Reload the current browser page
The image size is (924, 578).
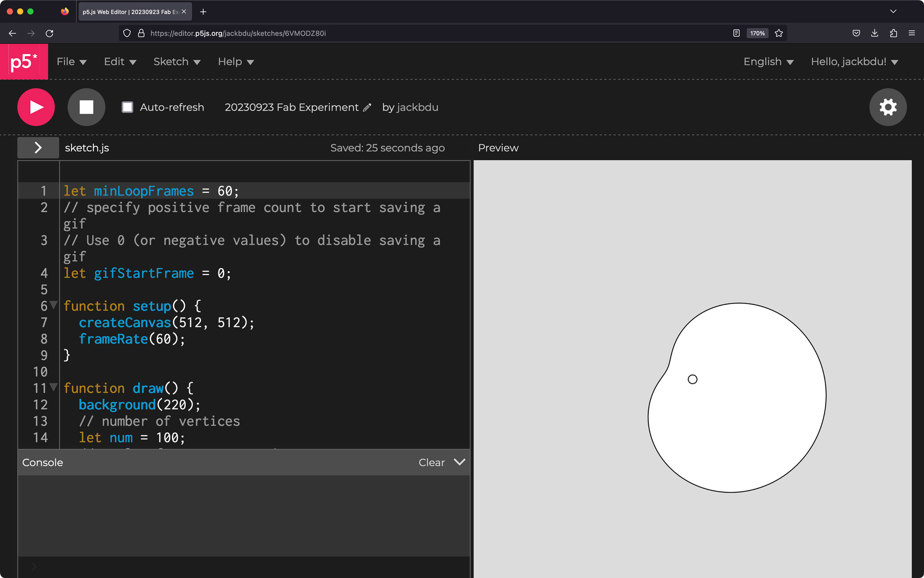(50, 33)
